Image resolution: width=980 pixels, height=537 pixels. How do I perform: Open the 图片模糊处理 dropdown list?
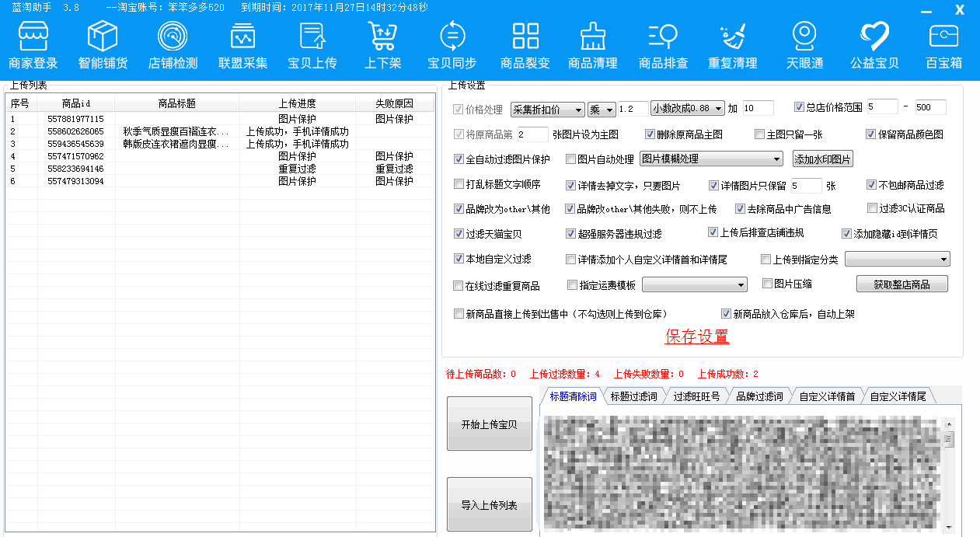(x=711, y=159)
